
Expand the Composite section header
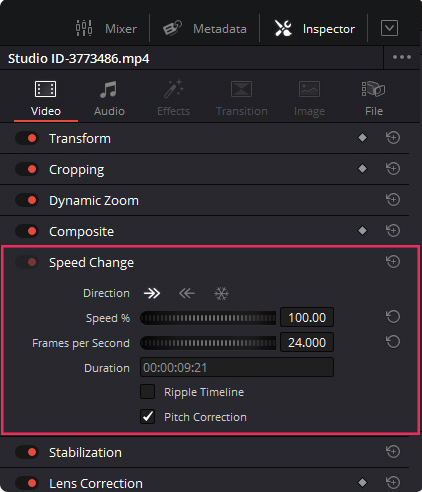click(82, 232)
